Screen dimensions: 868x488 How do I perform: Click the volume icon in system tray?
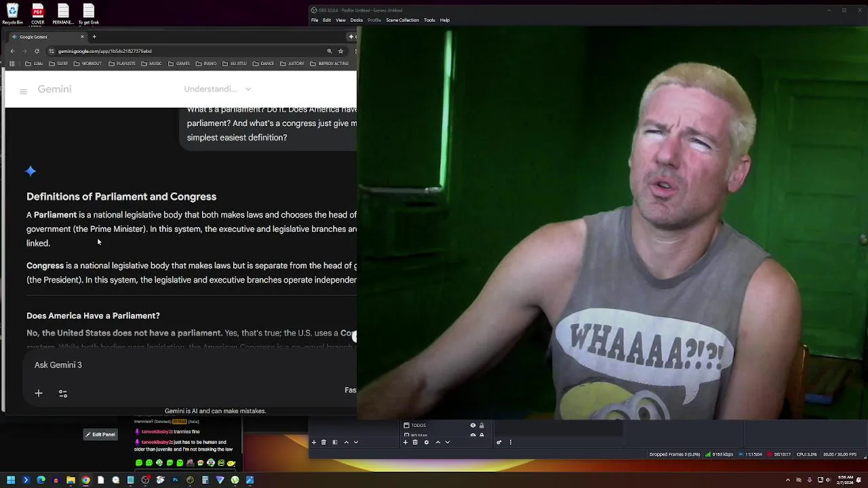[828, 480]
